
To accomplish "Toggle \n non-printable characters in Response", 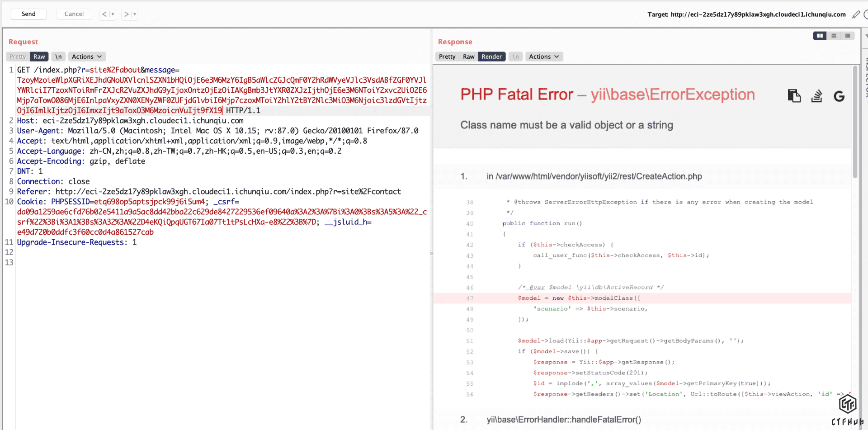I will click(x=515, y=57).
